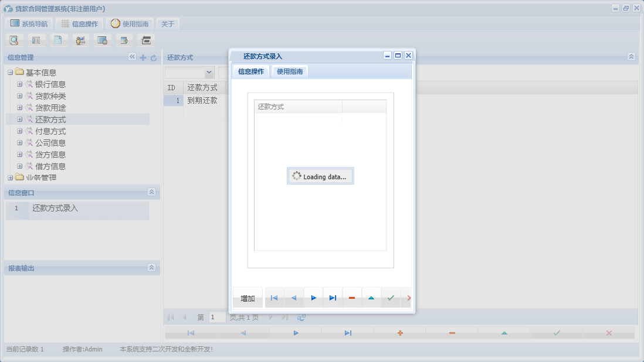
Task: Click the page number input field
Action: [217, 317]
